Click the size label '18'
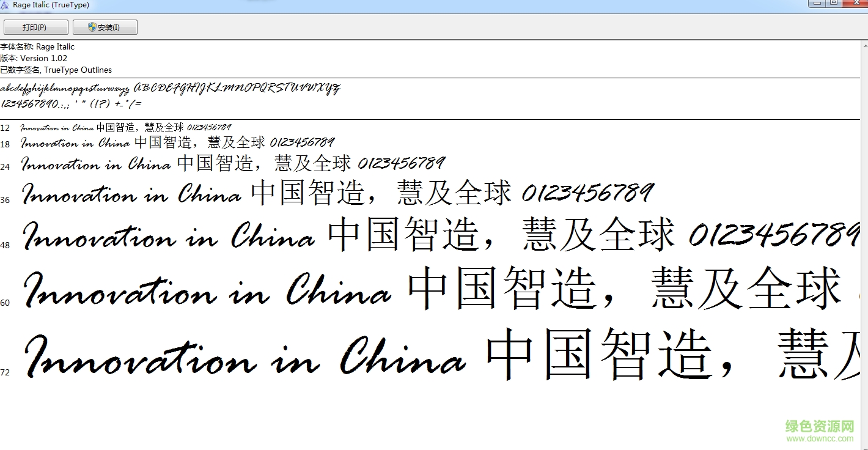 point(5,144)
